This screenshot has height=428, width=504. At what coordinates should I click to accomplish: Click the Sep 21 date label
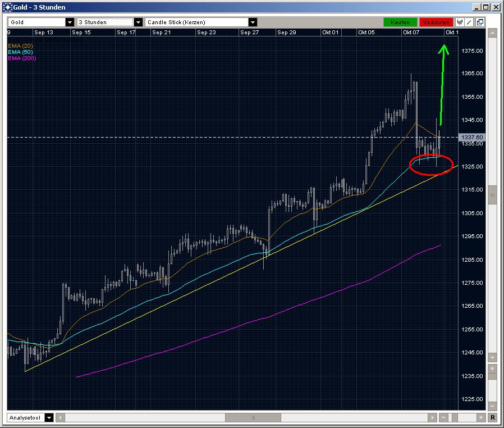tap(161, 32)
